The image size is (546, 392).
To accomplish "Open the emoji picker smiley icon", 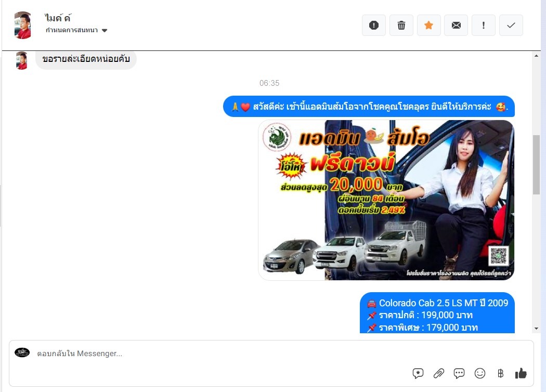I will (480, 374).
